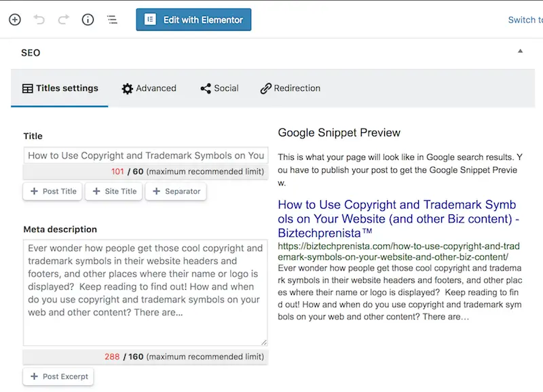Click the Meta description label
The image size is (543, 392).
coord(60,229)
